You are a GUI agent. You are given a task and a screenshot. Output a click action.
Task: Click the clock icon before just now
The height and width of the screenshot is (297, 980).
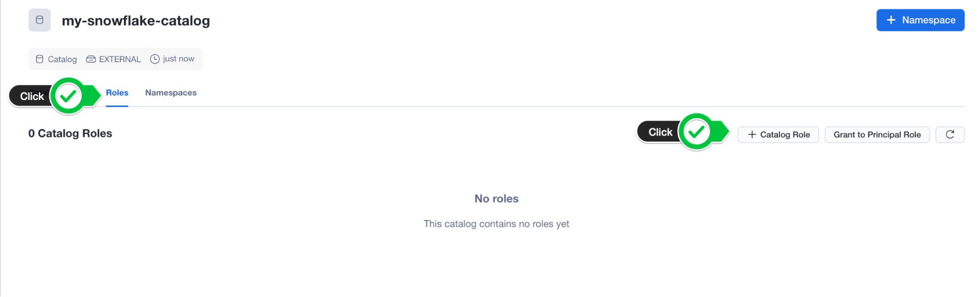(x=155, y=59)
